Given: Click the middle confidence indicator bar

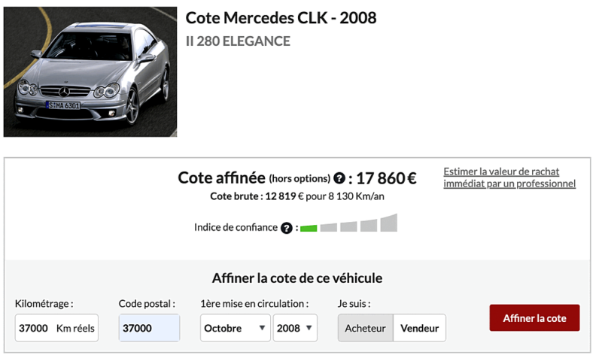Looking at the screenshot, I should pyautogui.click(x=348, y=226).
